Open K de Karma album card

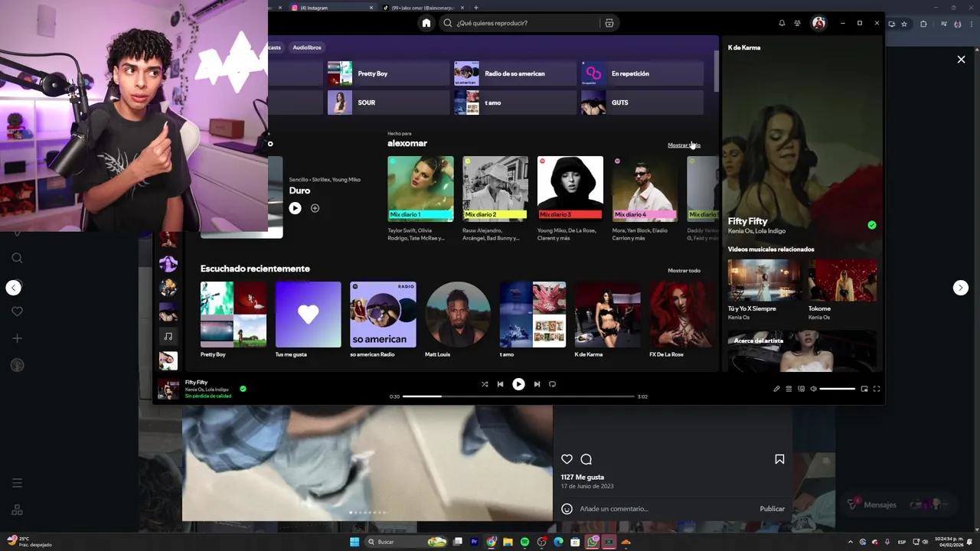pyautogui.click(x=608, y=320)
